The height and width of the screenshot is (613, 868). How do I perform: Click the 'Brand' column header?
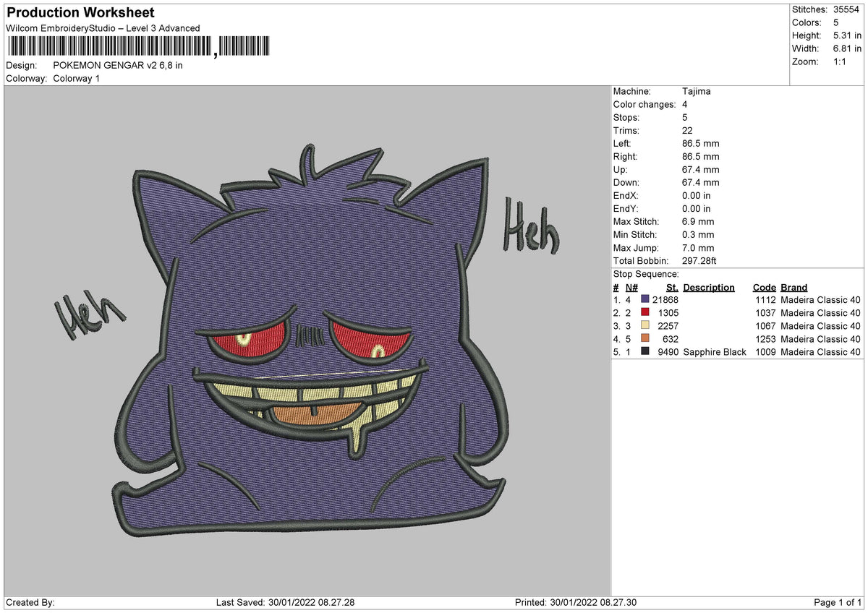pos(794,288)
